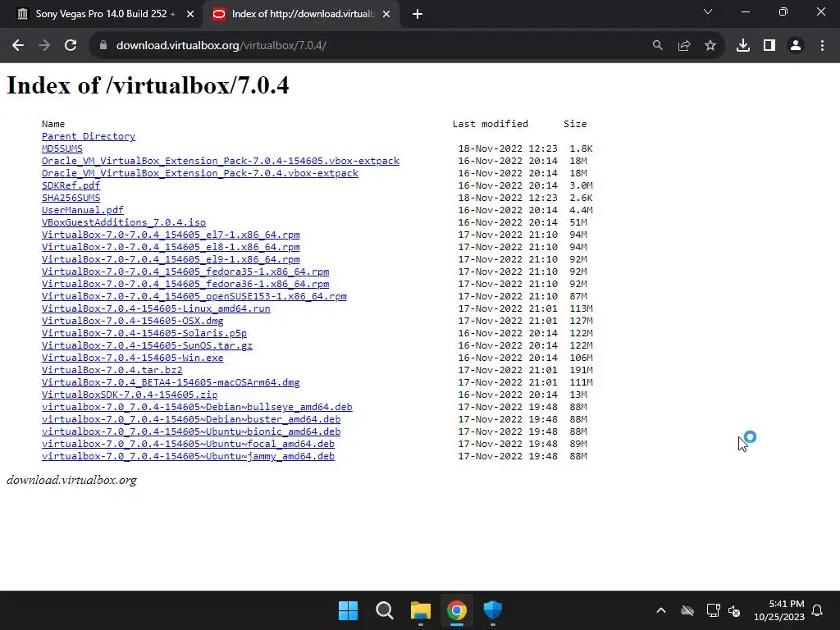Download VirtualBox-7.0.4.tar.bz2 source
The image size is (840, 630).
click(x=112, y=370)
